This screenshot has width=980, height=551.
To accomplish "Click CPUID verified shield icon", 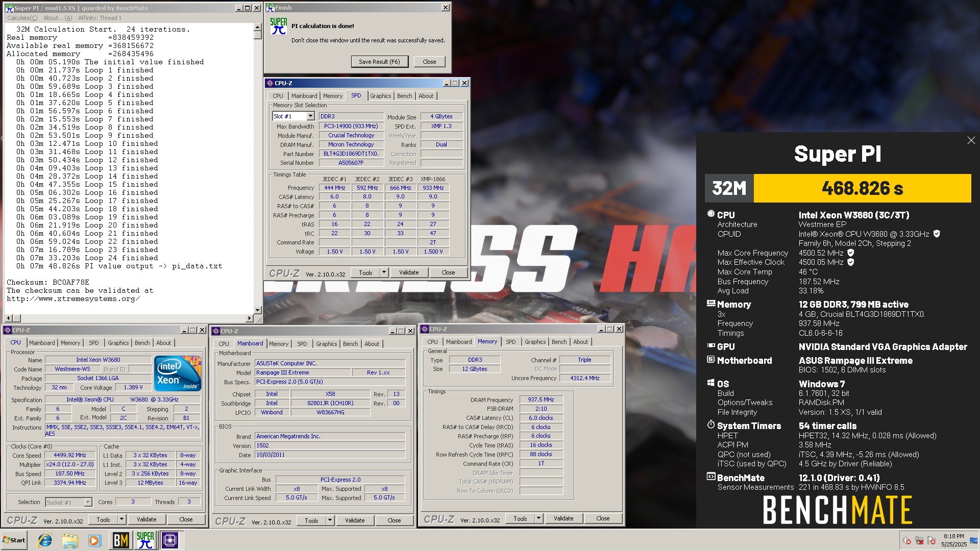I will tap(937, 234).
